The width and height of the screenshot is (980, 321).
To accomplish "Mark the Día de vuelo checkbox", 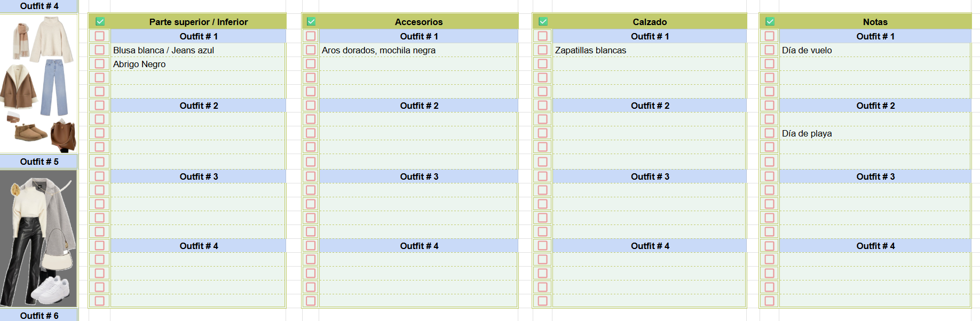I will coord(770,50).
